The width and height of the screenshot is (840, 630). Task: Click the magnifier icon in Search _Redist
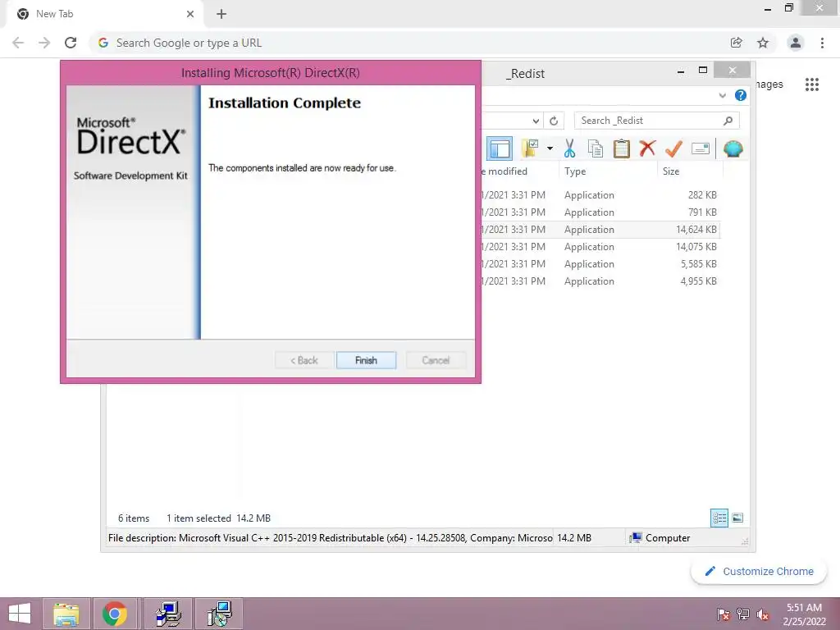tap(728, 121)
